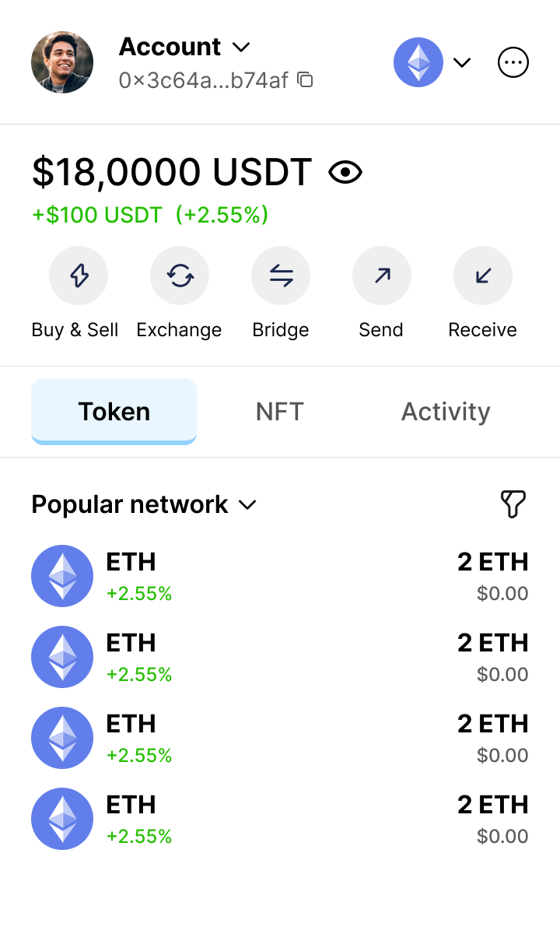Screen dimensions: 560x934
Task: Hide balance with the eye icon
Action: coord(345,172)
